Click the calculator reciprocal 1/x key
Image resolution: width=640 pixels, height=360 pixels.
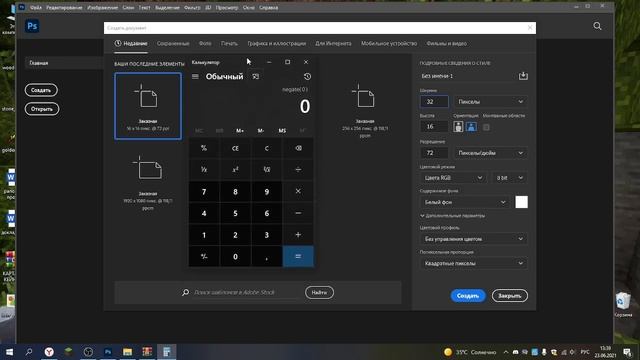tap(204, 169)
